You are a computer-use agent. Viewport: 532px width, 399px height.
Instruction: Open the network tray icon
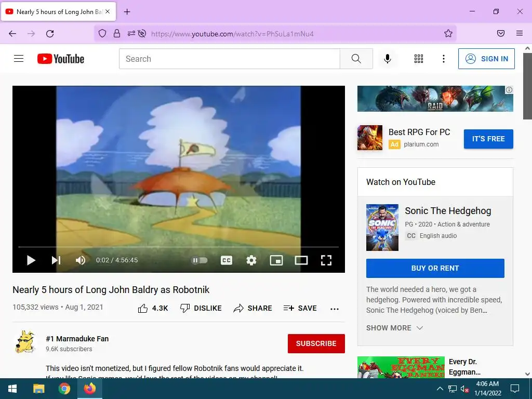click(453, 389)
